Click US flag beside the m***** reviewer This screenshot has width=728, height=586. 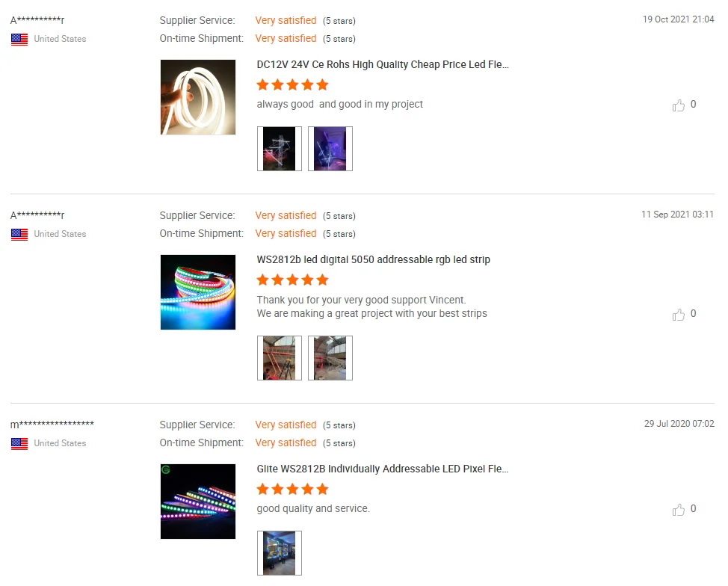point(19,444)
